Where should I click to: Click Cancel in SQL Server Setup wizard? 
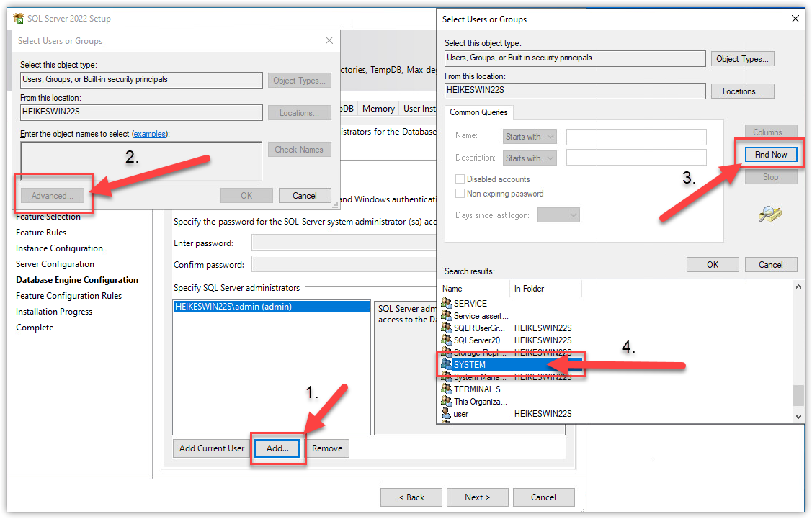(543, 497)
